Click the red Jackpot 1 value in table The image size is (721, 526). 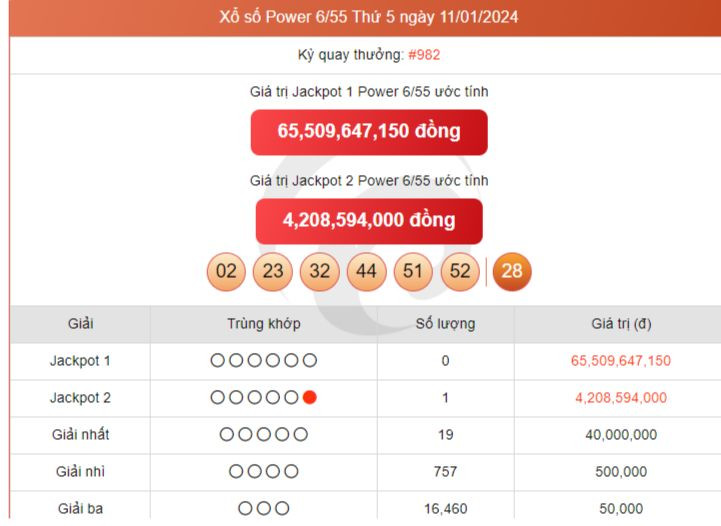pos(621,361)
